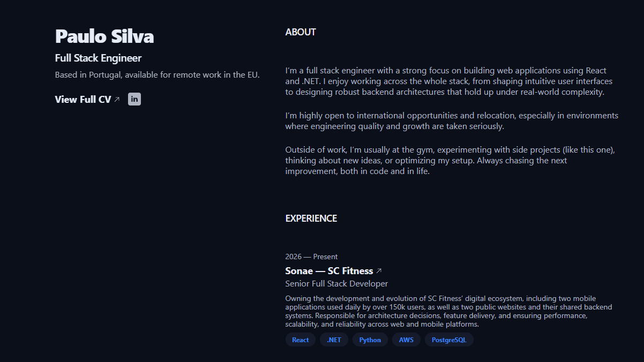Click the Based in Portugal location text
644x362 pixels.
157,75
